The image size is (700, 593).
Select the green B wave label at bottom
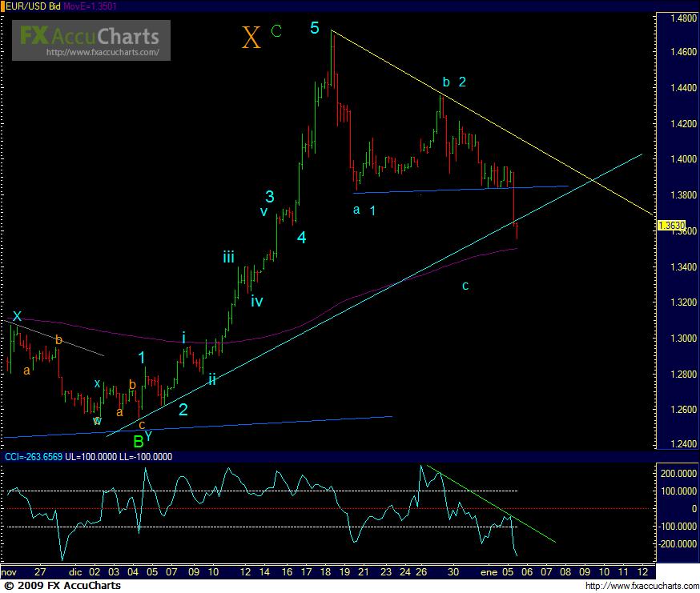pos(138,440)
